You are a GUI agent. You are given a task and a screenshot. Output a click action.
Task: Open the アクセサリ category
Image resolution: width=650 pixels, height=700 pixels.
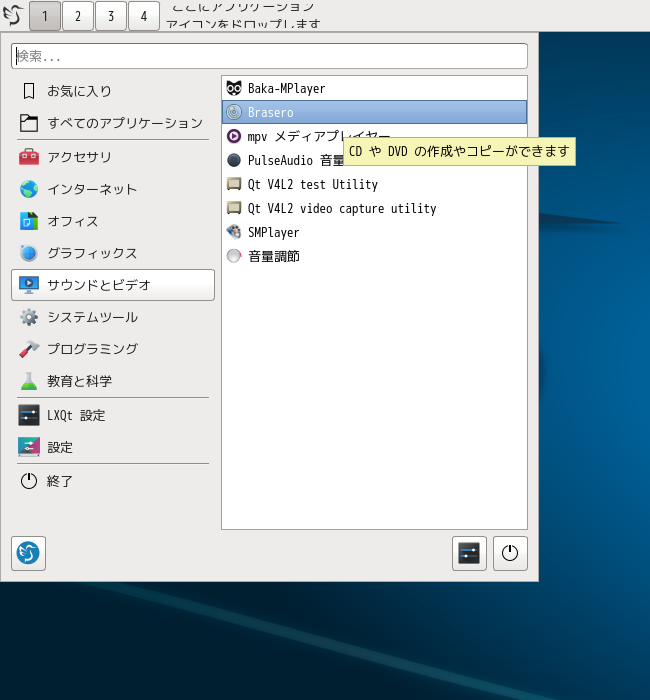click(x=112, y=157)
